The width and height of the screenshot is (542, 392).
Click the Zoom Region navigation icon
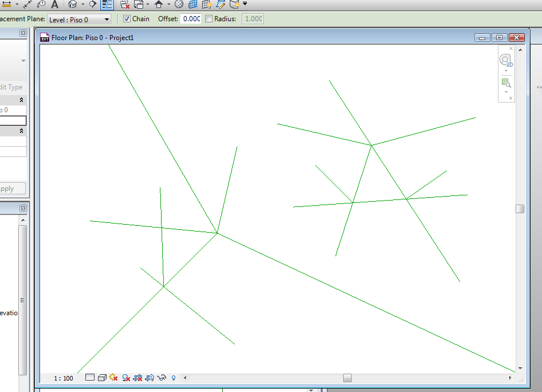point(506,83)
